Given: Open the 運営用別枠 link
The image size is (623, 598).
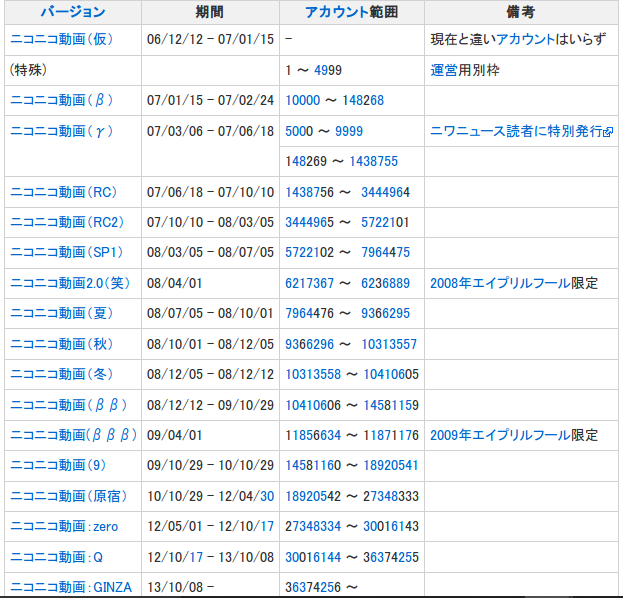Looking at the screenshot, I should click(465, 70).
